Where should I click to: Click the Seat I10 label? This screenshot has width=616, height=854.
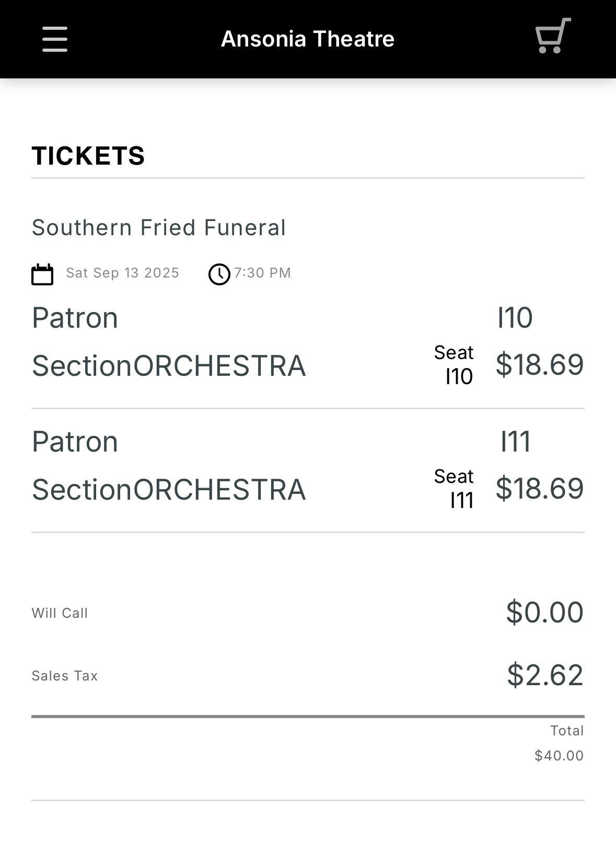click(x=454, y=364)
